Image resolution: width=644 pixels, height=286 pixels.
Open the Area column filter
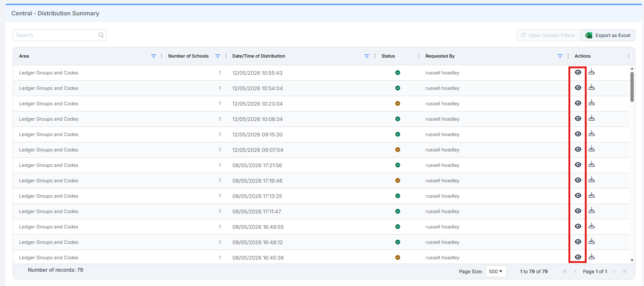pyautogui.click(x=154, y=56)
